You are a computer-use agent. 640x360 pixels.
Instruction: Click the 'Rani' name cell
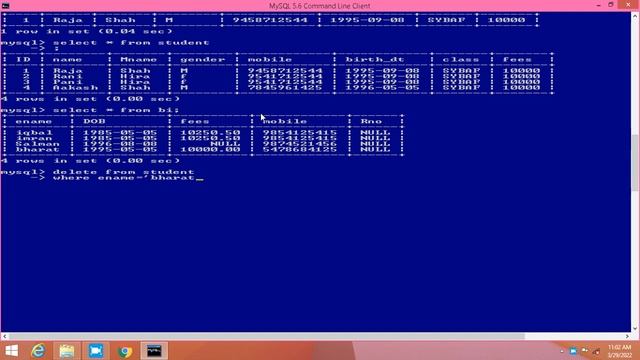(68, 76)
